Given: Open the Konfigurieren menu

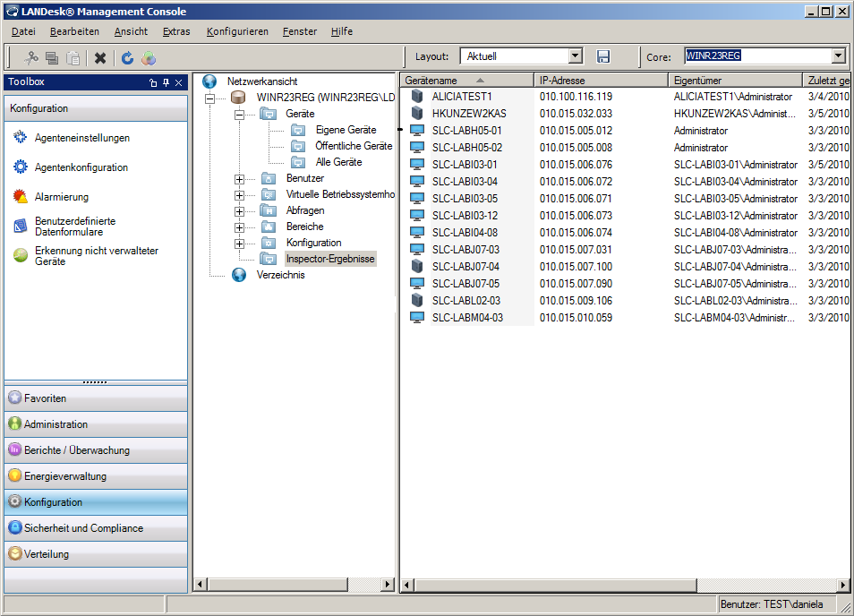Looking at the screenshot, I should pos(237,31).
